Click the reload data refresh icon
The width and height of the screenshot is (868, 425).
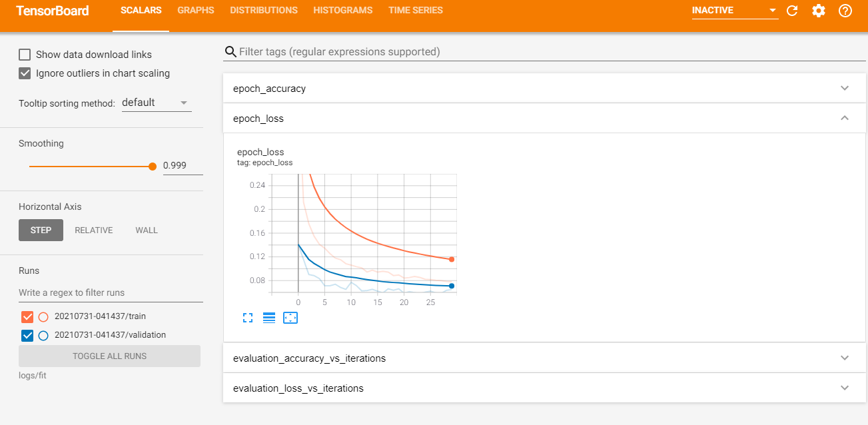pos(792,11)
